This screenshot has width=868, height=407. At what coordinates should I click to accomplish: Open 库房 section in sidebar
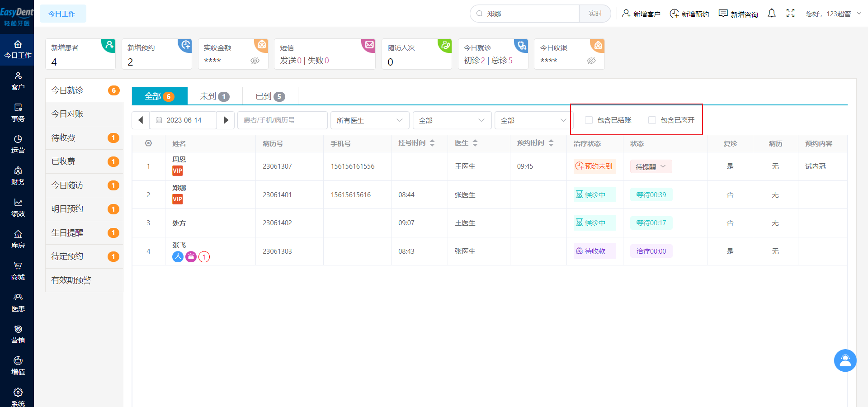[18, 240]
